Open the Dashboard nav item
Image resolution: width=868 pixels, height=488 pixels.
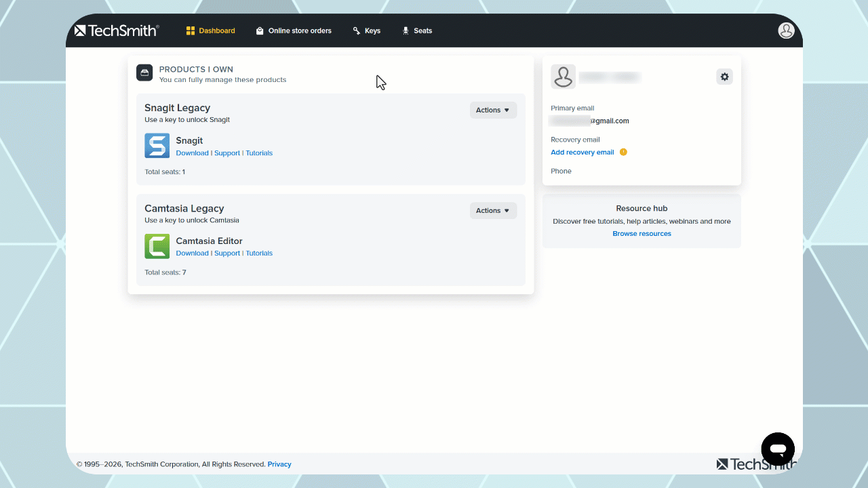point(210,30)
